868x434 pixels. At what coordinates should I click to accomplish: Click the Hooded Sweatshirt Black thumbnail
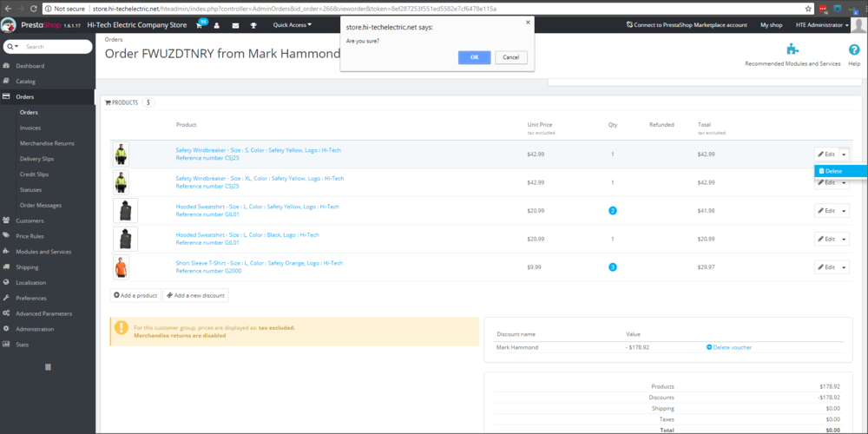point(125,240)
